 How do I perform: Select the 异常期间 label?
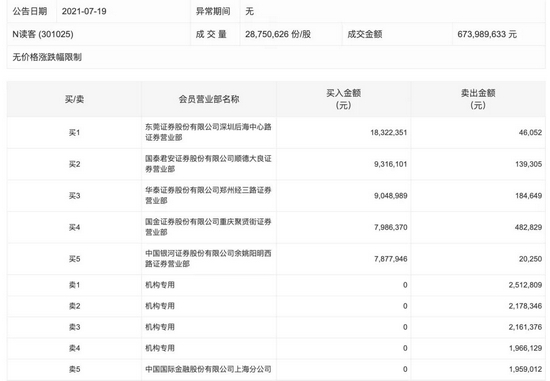pyautogui.click(x=213, y=12)
